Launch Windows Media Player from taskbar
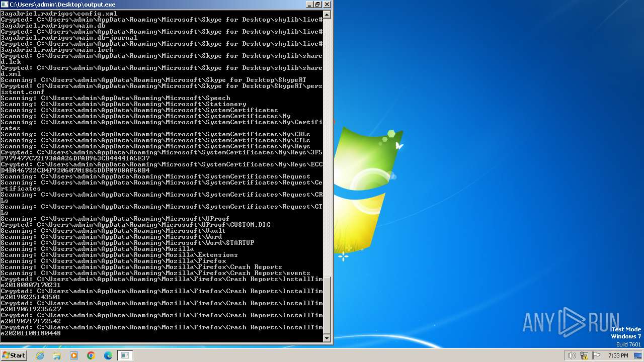This screenshot has width=644, height=362. click(x=74, y=355)
